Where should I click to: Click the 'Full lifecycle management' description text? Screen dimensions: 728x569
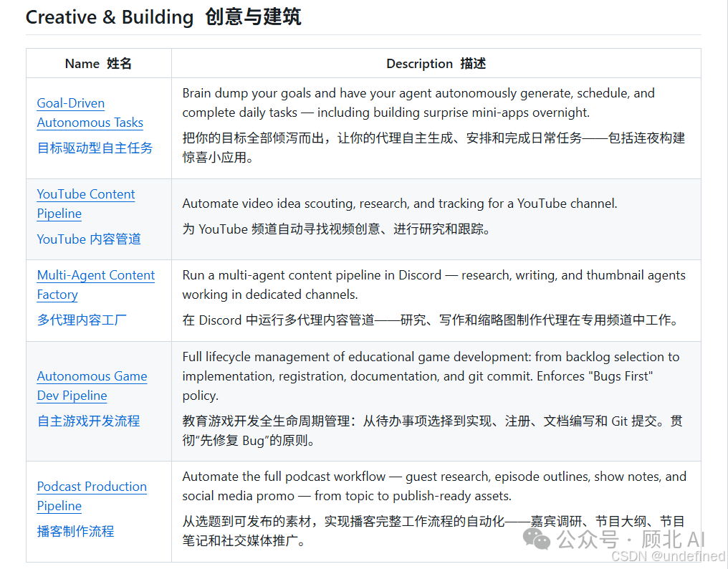pyautogui.click(x=431, y=376)
